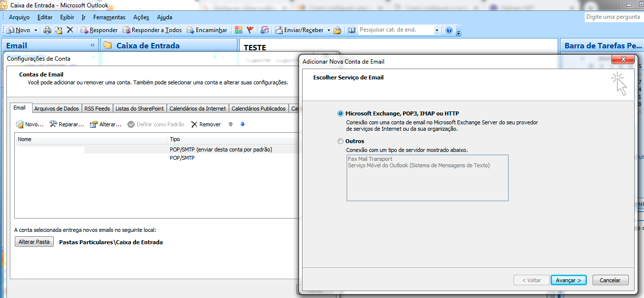Click the Barra de Tarefas Pendentes header
Image resolution: width=644 pixels, height=298 pixels.
(x=603, y=45)
